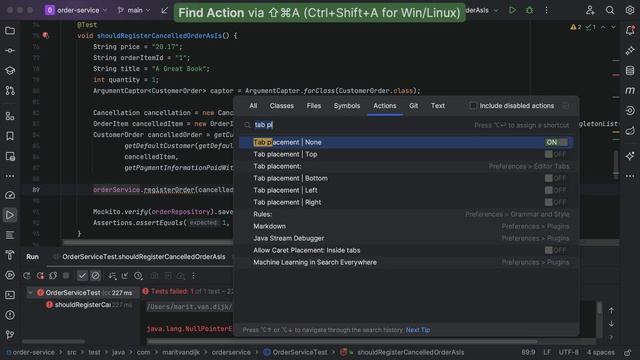640x360 pixels.
Task: Enable Include disabled actions checkbox
Action: coord(473,106)
